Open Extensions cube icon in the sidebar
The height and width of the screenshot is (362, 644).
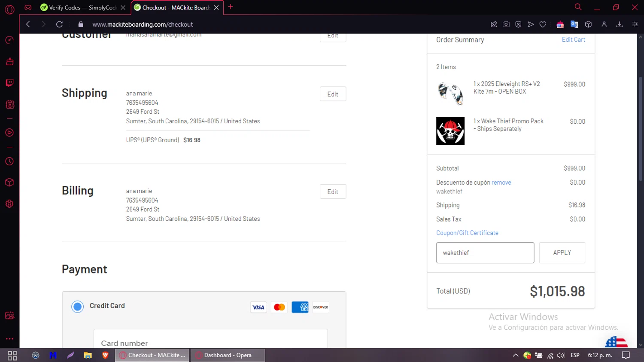(x=9, y=183)
